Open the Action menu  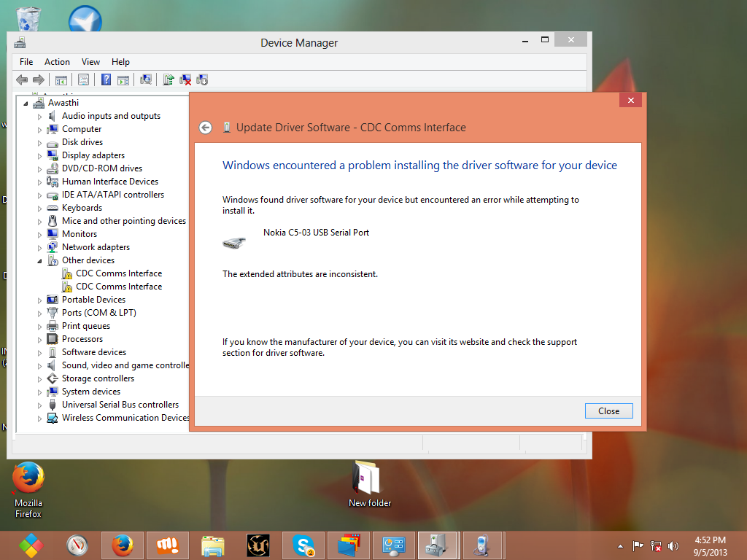pyautogui.click(x=57, y=62)
